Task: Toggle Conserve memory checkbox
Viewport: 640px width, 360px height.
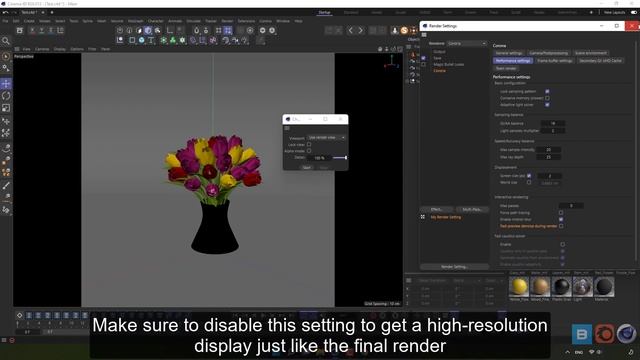Action: pyautogui.click(x=547, y=98)
